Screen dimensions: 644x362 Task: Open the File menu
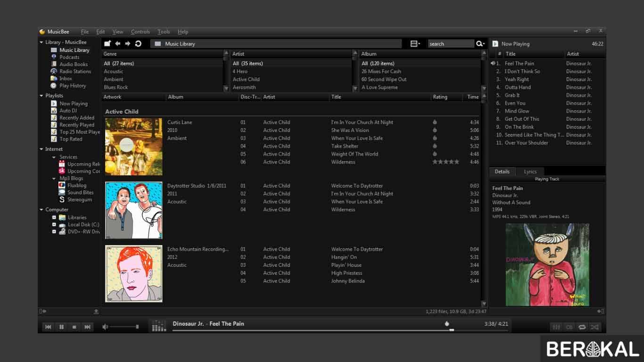[x=85, y=32]
